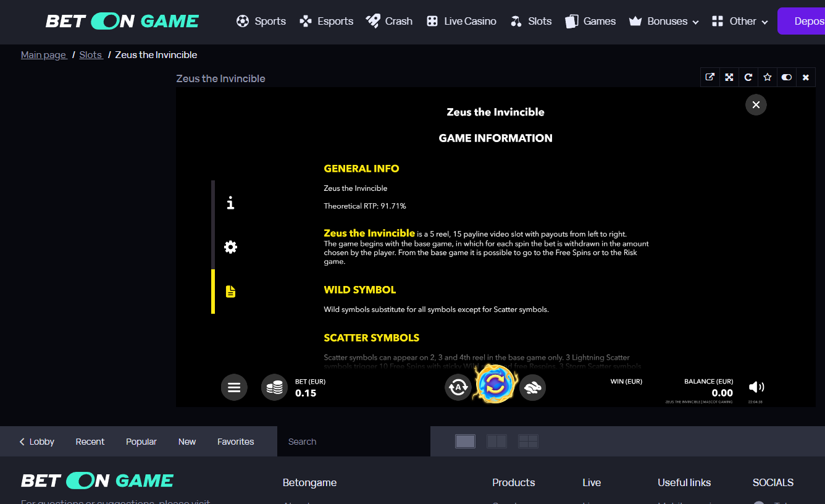Mute the game sound speaker

click(x=756, y=387)
